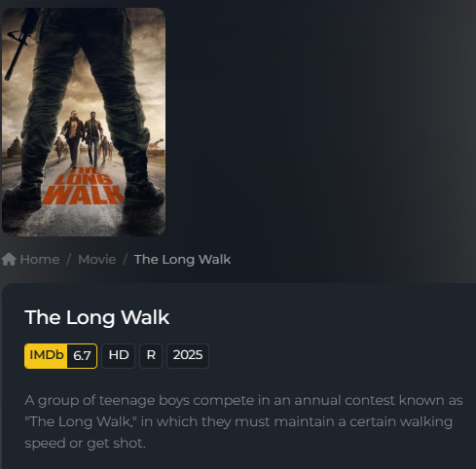
Task: Select the 6.7 rating score
Action: (82, 356)
